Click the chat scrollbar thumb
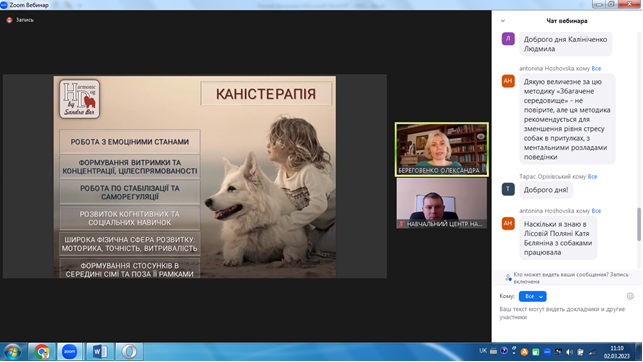The height and width of the screenshot is (362, 643). pos(638,224)
